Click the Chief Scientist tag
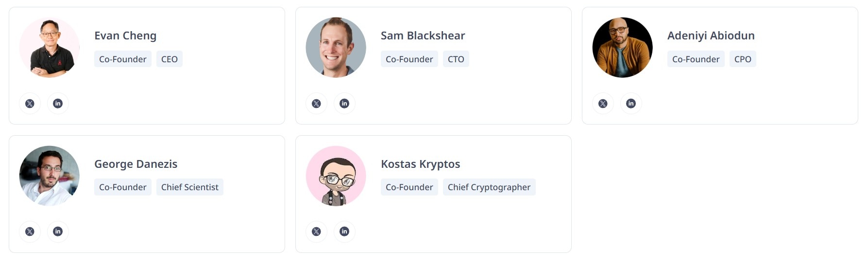868x269 pixels. 190,187
